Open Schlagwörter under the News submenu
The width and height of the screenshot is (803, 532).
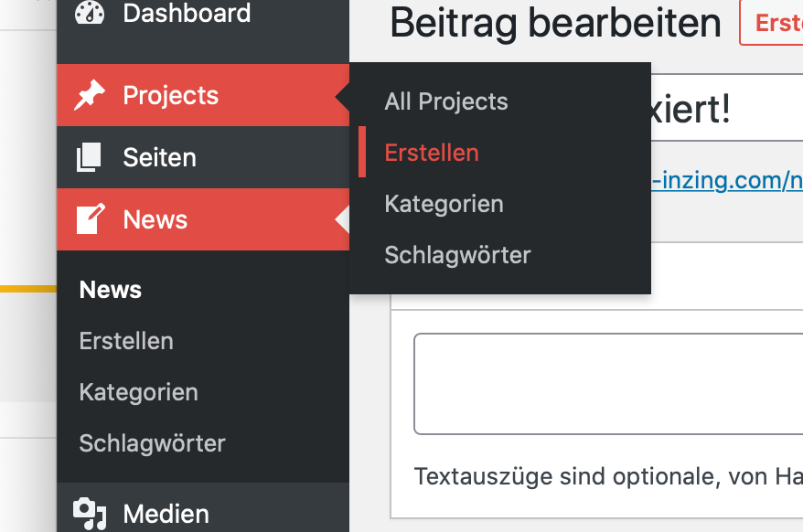[153, 443]
